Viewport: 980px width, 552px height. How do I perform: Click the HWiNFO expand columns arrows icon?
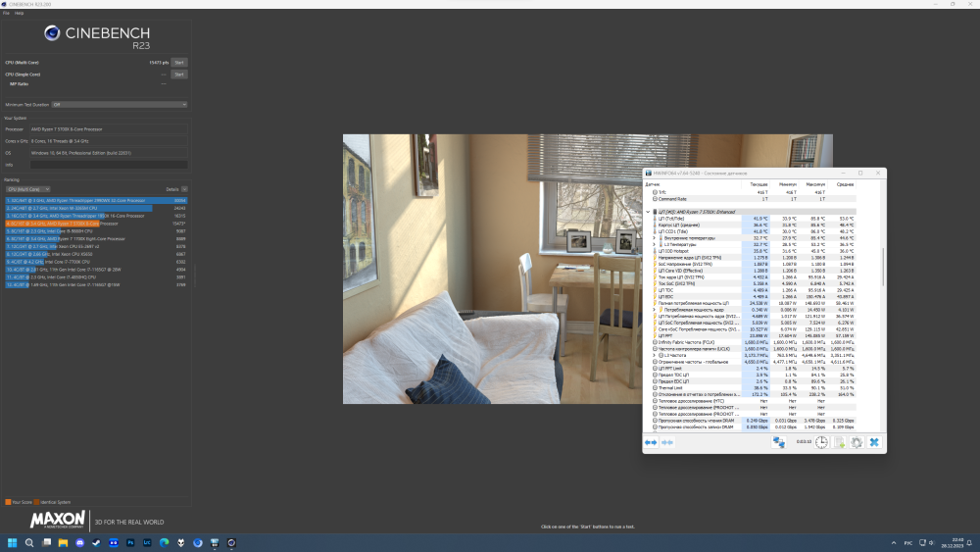651,442
